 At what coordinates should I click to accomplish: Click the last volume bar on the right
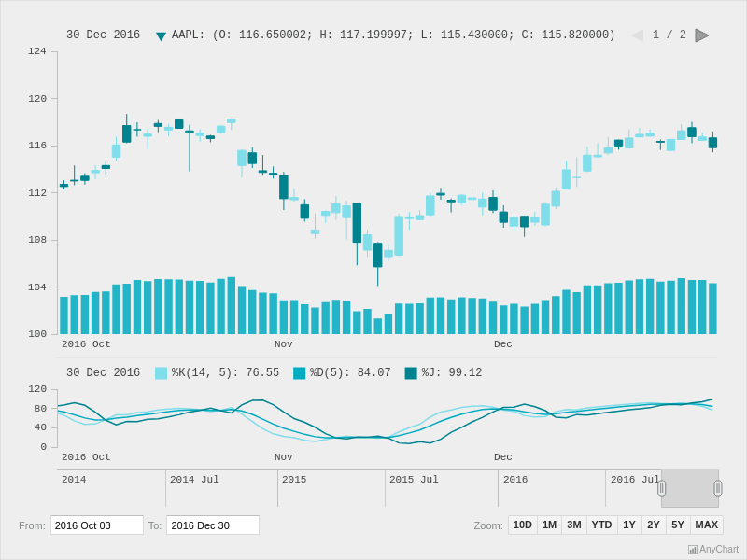712,309
